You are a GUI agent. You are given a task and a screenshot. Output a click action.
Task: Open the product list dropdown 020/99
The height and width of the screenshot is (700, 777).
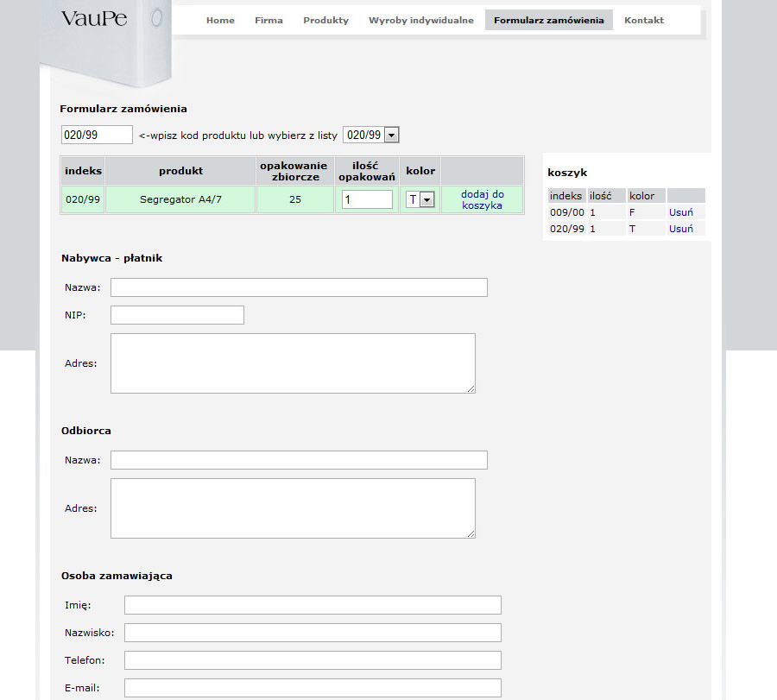(x=371, y=135)
